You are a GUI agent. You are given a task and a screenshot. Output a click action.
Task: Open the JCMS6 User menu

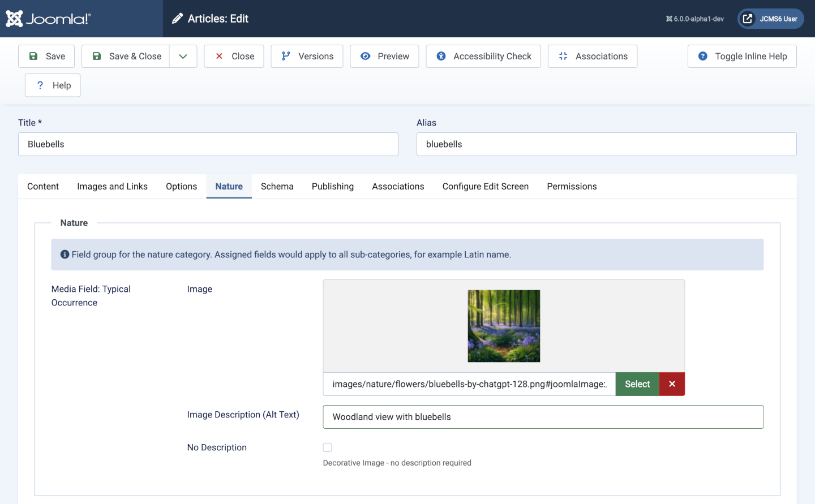tap(770, 19)
